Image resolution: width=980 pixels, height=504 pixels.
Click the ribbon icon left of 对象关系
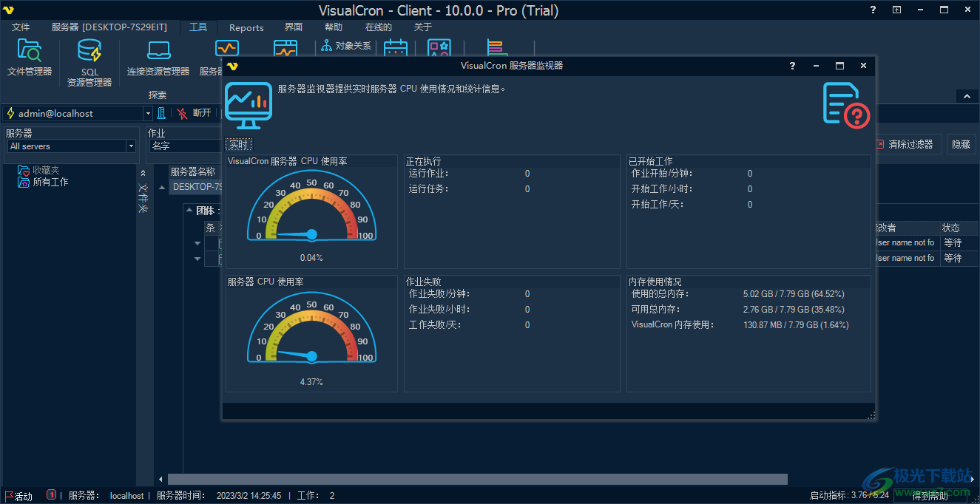pyautogui.click(x=285, y=47)
